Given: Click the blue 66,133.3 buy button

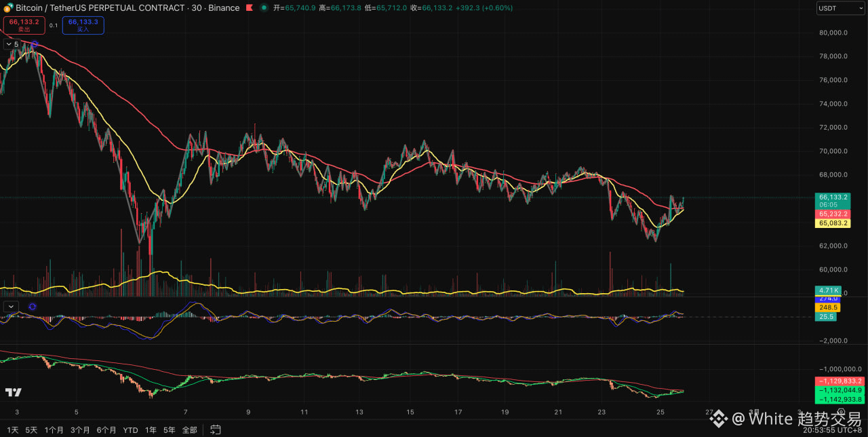Looking at the screenshot, I should tap(83, 25).
